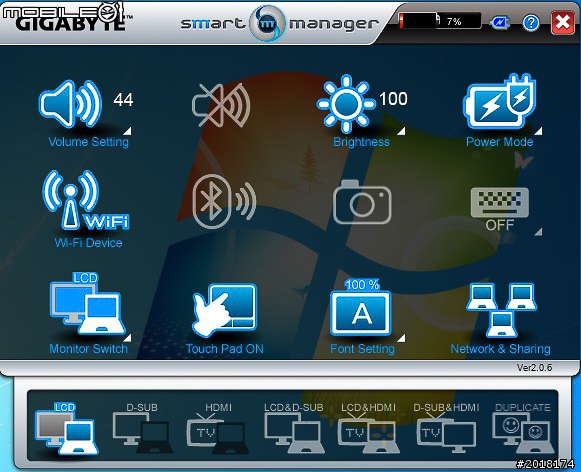Click the battery level 7% indicator

click(440, 21)
